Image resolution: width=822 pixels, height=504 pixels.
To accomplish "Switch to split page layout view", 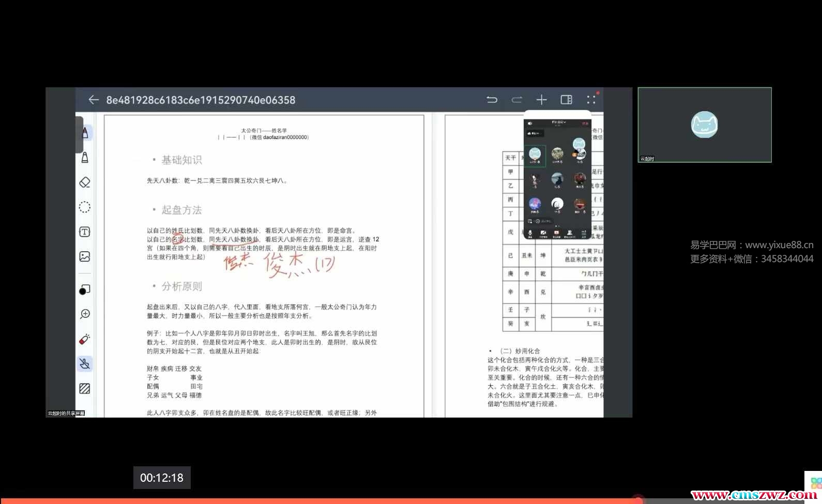I will coord(566,100).
